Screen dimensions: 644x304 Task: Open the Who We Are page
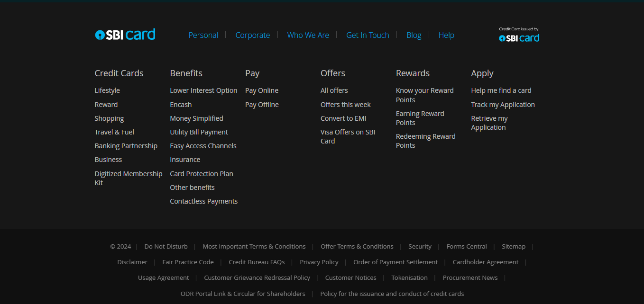pos(308,35)
